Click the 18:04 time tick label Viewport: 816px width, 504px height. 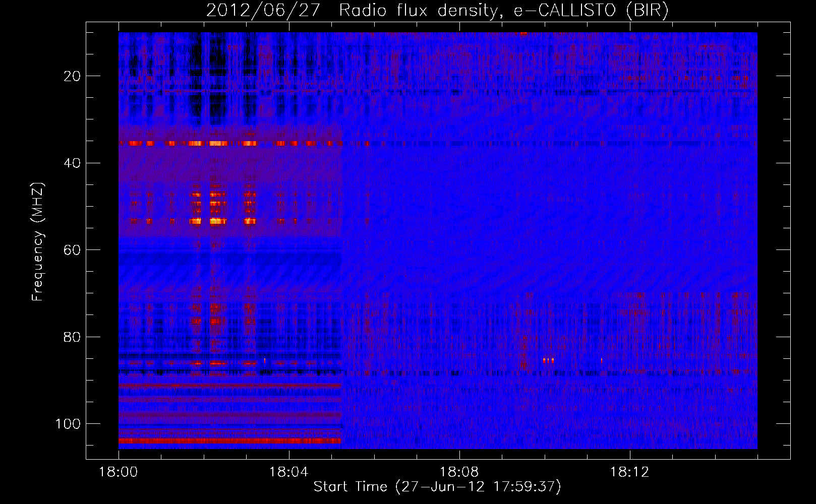coord(288,472)
